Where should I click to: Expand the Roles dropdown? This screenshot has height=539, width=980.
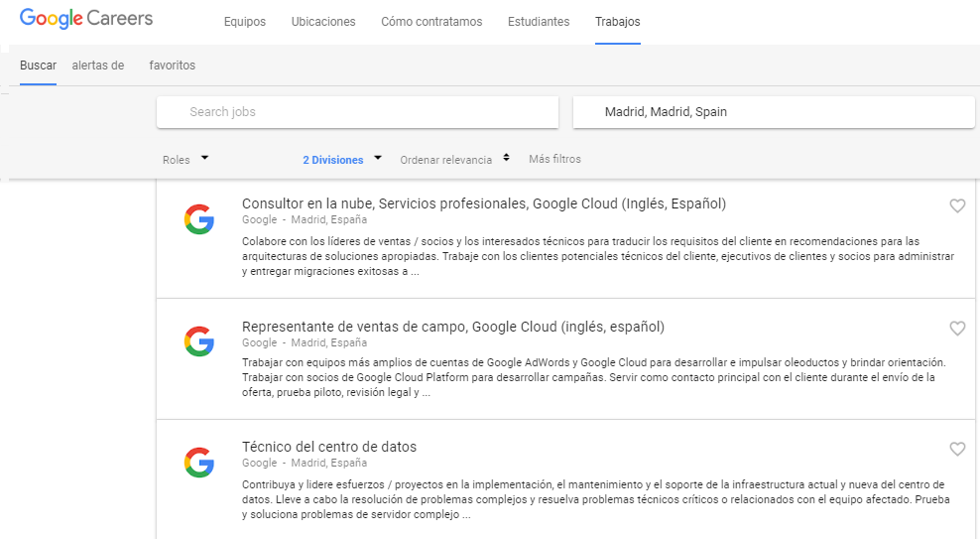(x=185, y=160)
